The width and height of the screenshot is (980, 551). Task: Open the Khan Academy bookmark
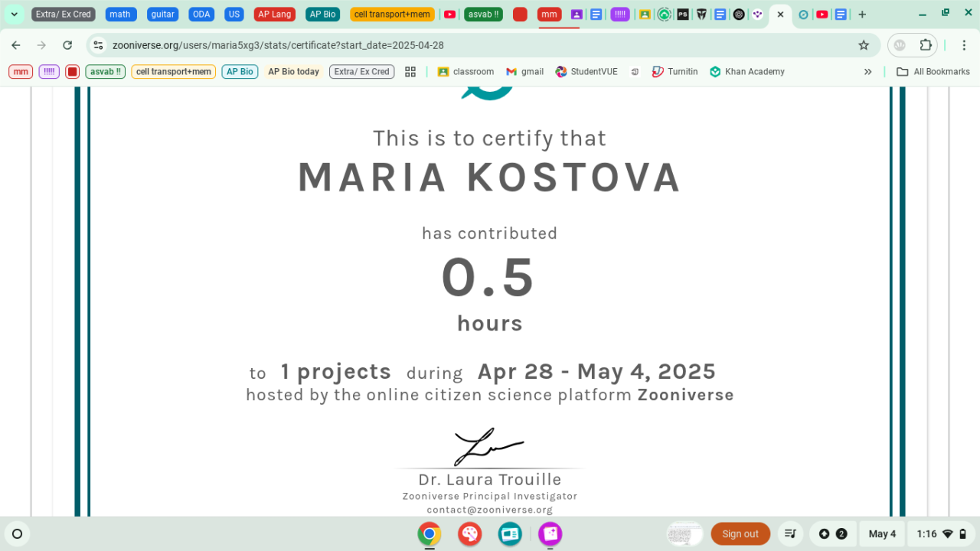tap(747, 72)
